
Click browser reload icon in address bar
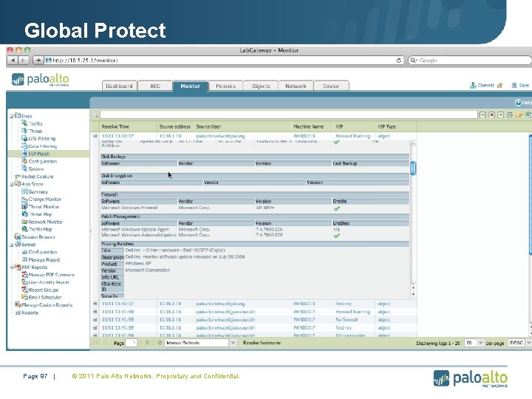pos(399,61)
